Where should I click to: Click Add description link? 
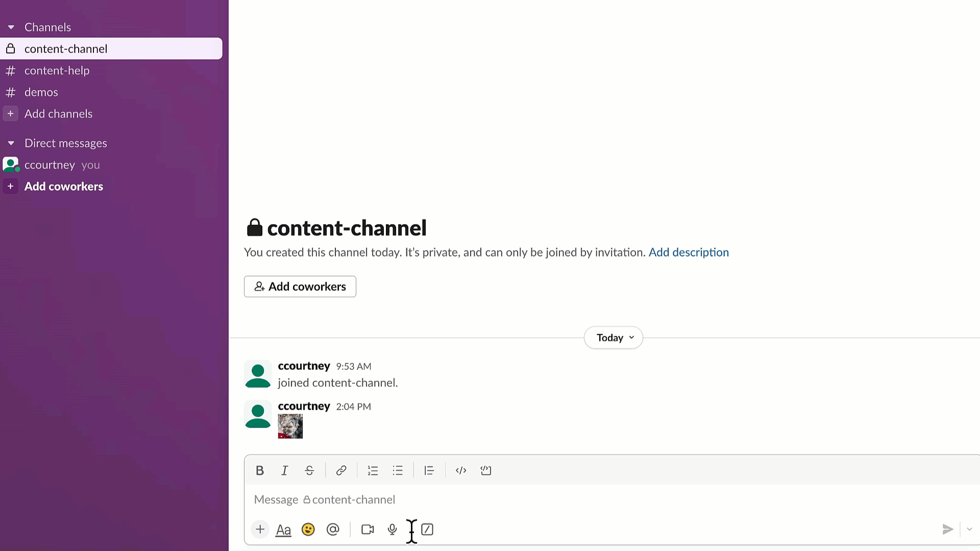pyautogui.click(x=688, y=252)
